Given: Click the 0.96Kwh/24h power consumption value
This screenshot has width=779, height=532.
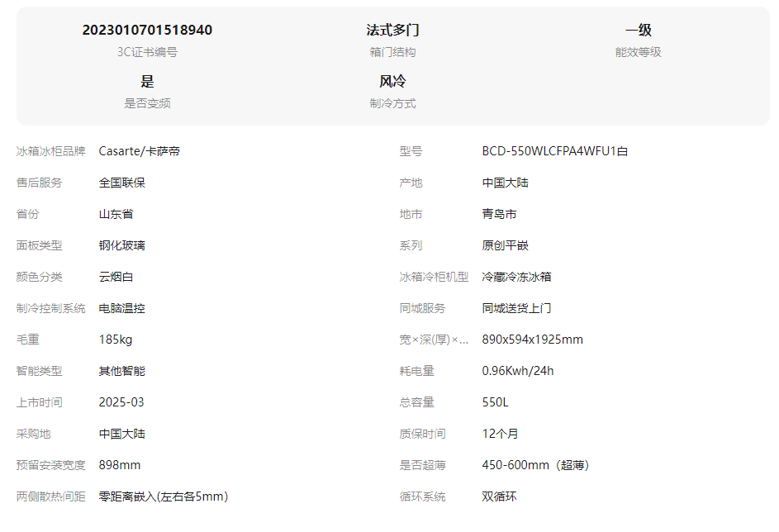Looking at the screenshot, I should tap(518, 371).
